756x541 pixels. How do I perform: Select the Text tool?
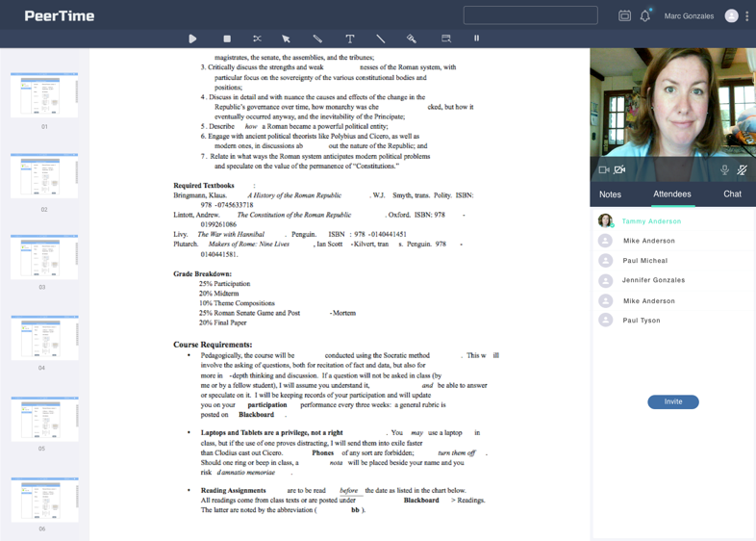click(350, 39)
